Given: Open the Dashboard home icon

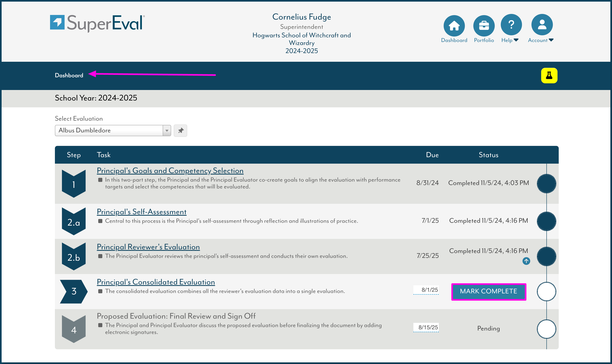Looking at the screenshot, I should tap(454, 25).
